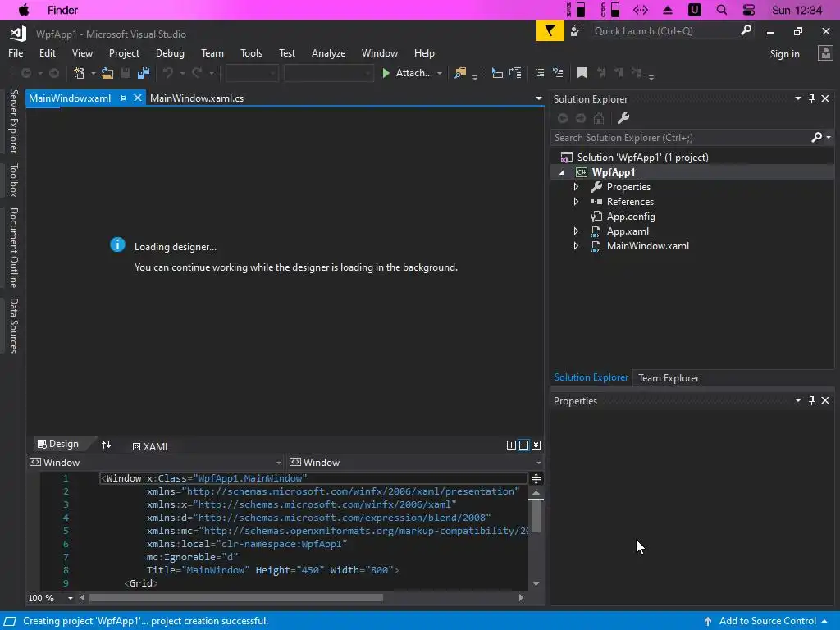840x630 pixels.
Task: Click the Solution Explorer Home icon
Action: pos(599,118)
